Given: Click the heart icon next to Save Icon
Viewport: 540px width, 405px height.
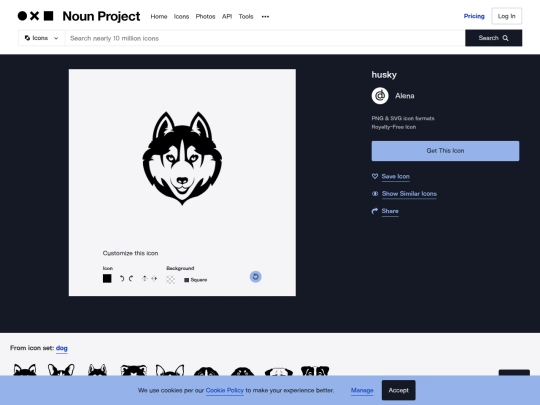Looking at the screenshot, I should [375, 176].
